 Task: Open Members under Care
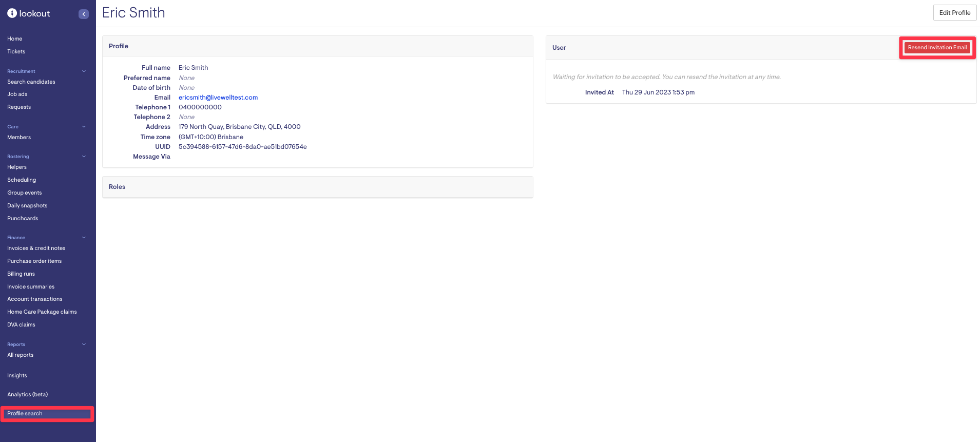pyautogui.click(x=19, y=138)
